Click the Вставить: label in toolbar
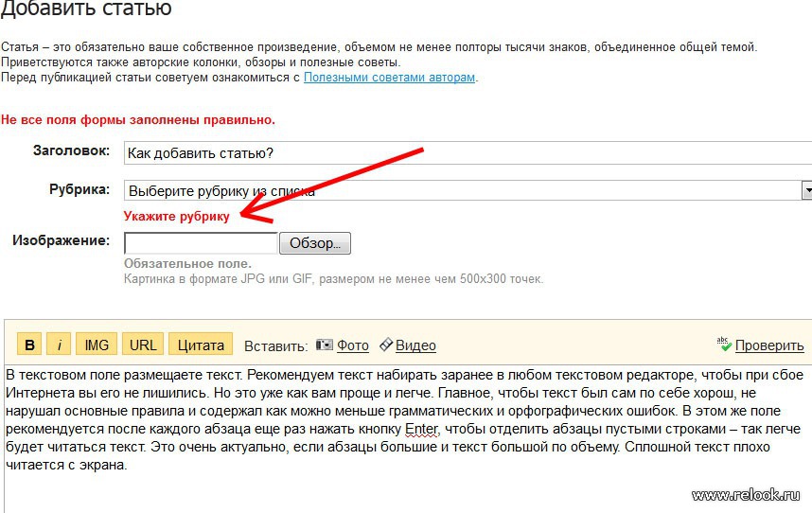The height and width of the screenshot is (513, 812). pyautogui.click(x=276, y=345)
